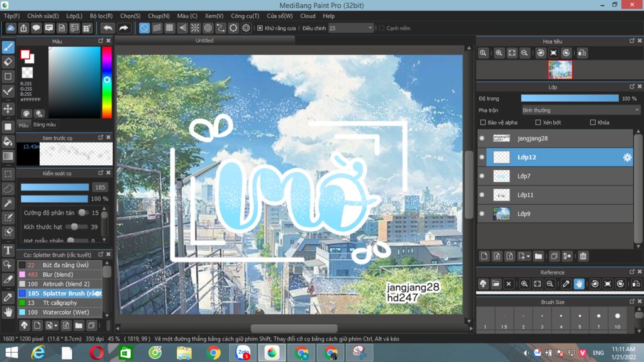Hide the Lớp9 layer
644x362 pixels.
click(x=482, y=214)
